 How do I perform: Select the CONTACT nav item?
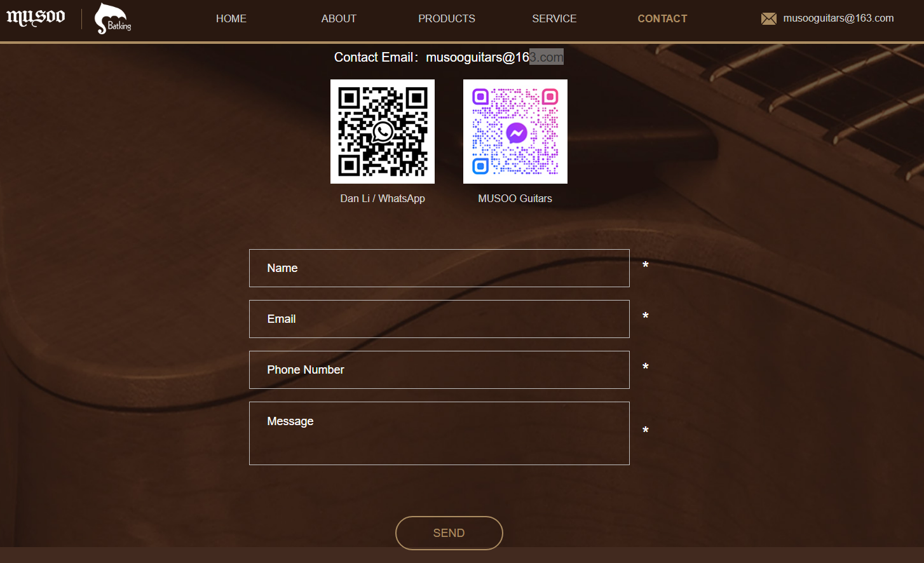click(x=662, y=19)
